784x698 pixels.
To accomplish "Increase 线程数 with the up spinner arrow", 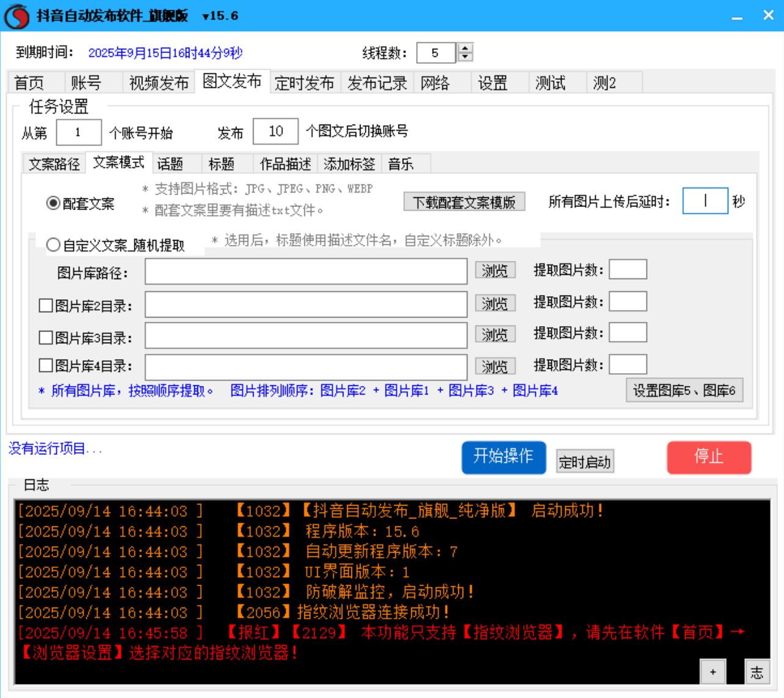I will click(464, 48).
